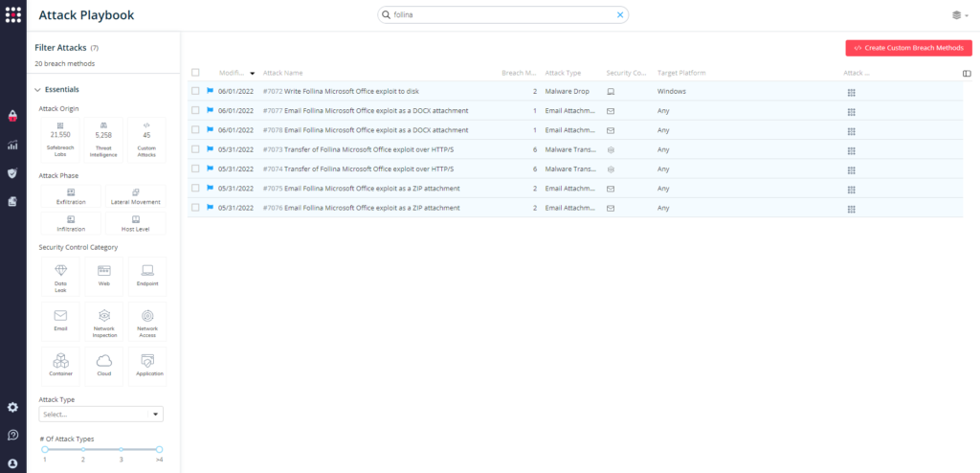Click Create Custom Breach Methods button
Viewport: 980px width, 473px height.
[x=908, y=47]
